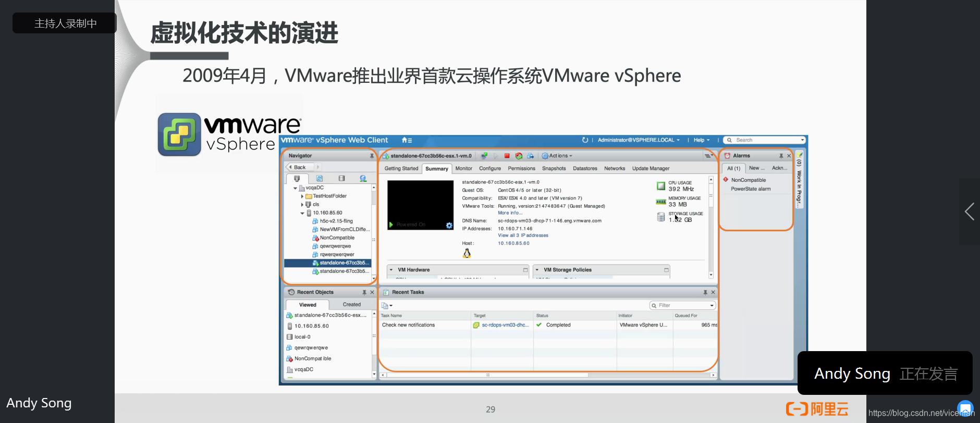Pin the Alarms panel
The image size is (980, 423).
(x=781, y=156)
